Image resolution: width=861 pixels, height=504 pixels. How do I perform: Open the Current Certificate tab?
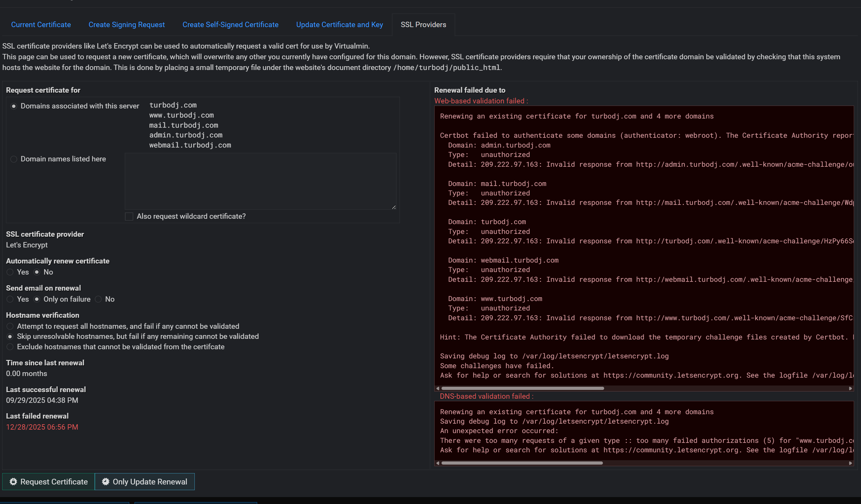click(x=41, y=25)
